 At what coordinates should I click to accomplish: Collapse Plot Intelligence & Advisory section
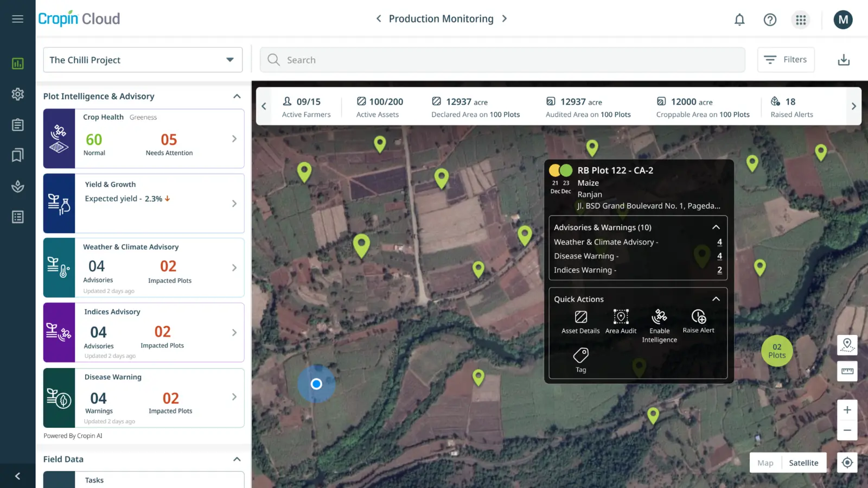tap(237, 97)
